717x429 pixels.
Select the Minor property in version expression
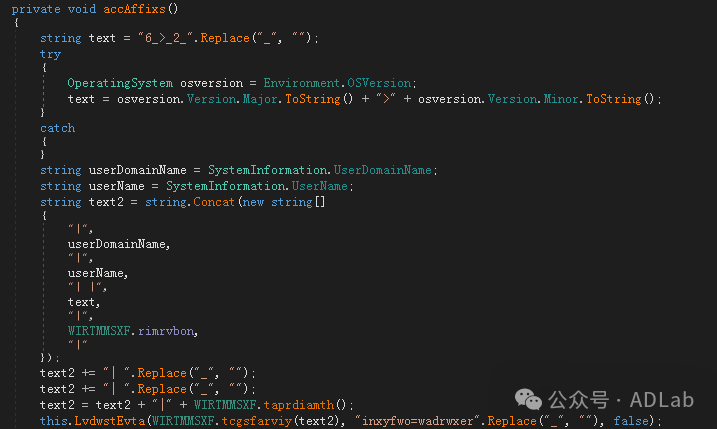click(561, 99)
